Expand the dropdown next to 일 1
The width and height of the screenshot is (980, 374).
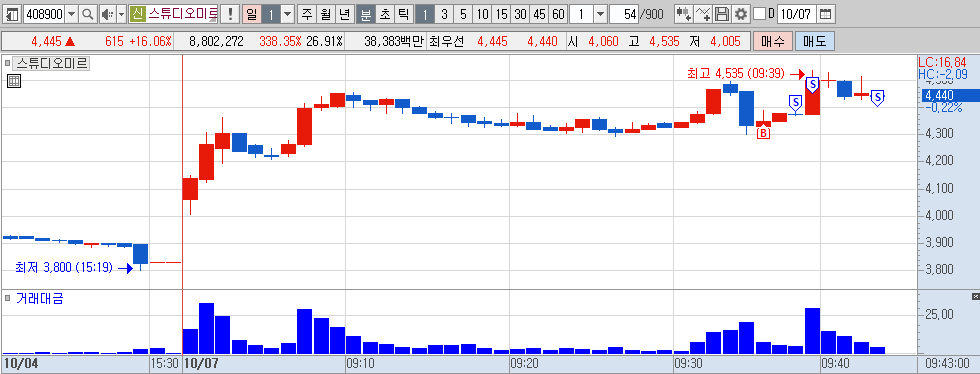287,13
